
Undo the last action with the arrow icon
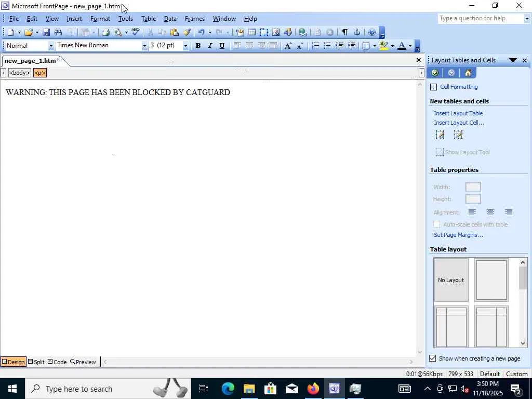coord(201,32)
